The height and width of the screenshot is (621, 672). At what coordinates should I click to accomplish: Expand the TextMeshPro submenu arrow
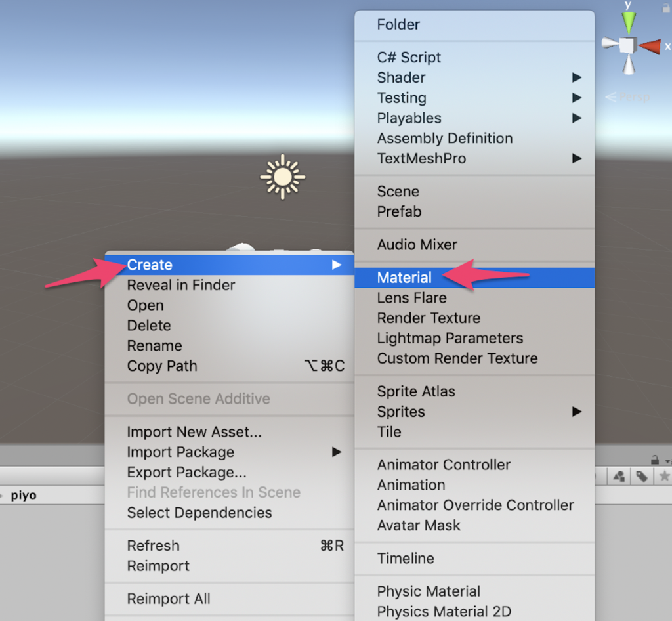pyautogui.click(x=577, y=159)
